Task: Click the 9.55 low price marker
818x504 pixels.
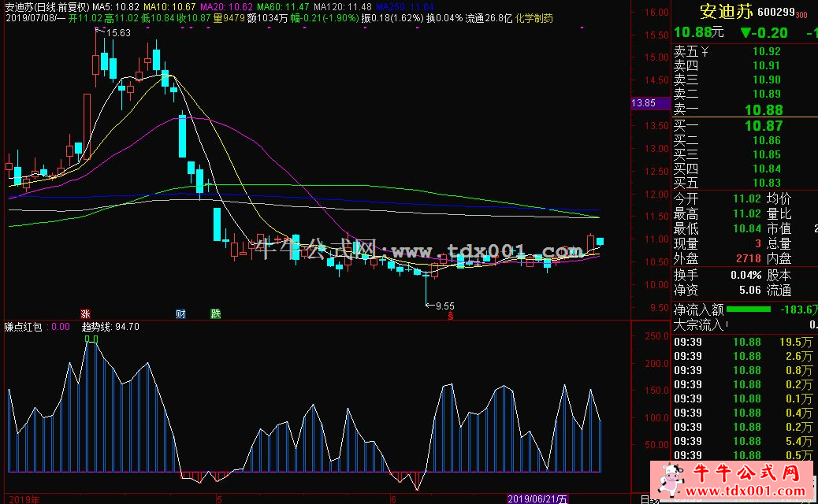Action: pos(445,306)
